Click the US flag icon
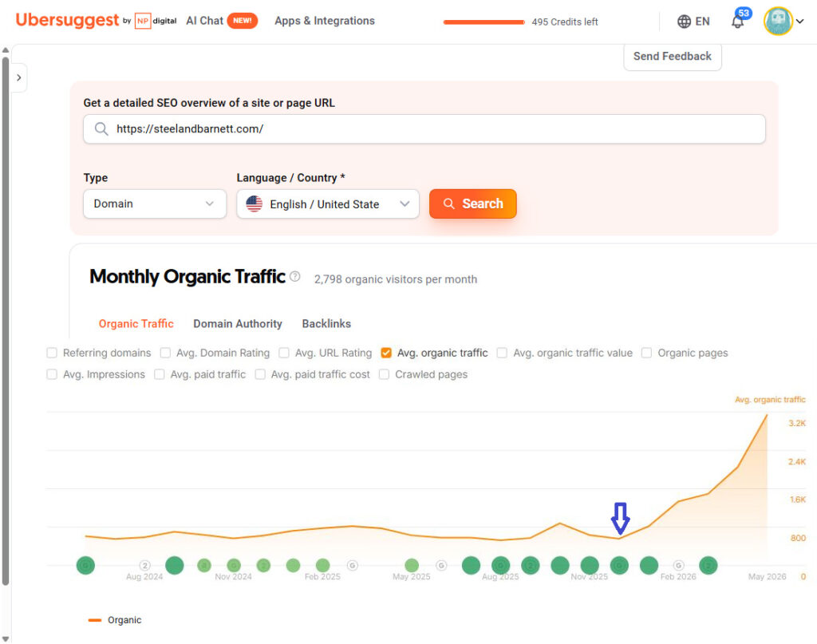The image size is (817, 644). click(255, 203)
